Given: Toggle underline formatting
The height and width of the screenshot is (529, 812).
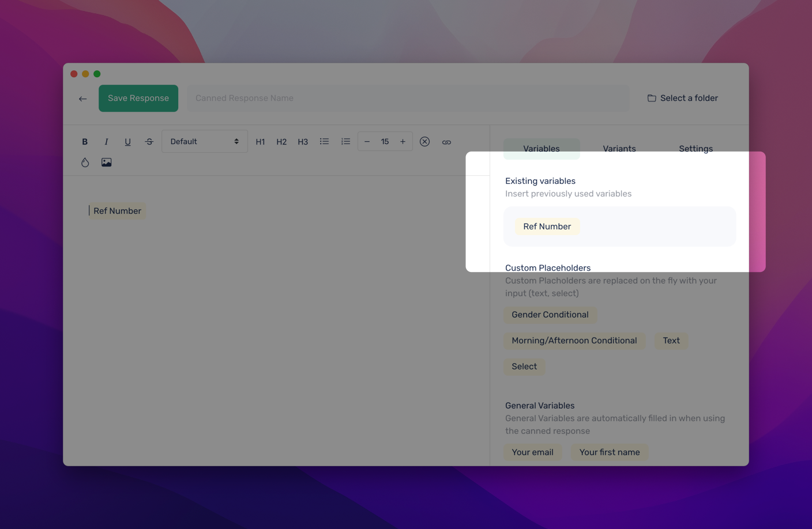Looking at the screenshot, I should pos(127,142).
